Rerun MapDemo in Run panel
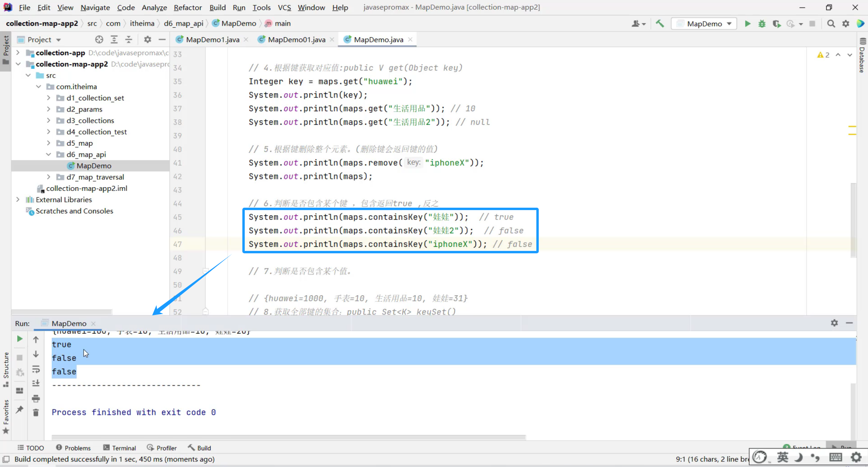Viewport: 868px width, 467px height. point(20,339)
